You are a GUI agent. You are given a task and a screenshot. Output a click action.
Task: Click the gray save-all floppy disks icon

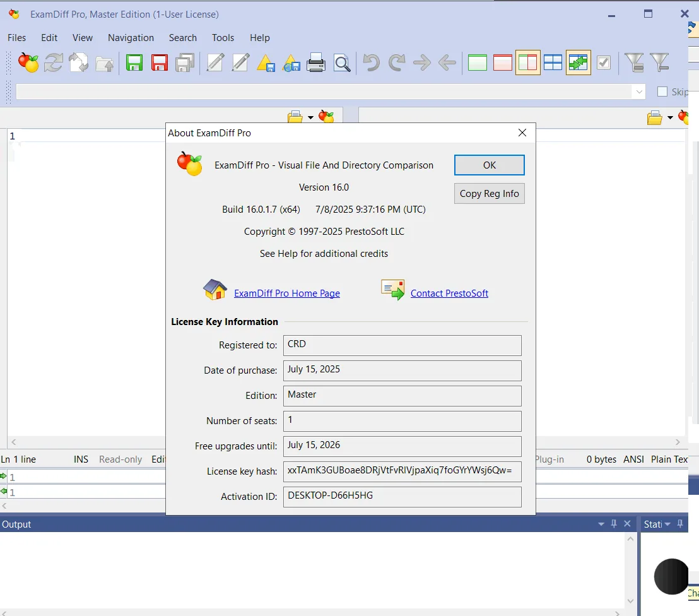pos(185,62)
